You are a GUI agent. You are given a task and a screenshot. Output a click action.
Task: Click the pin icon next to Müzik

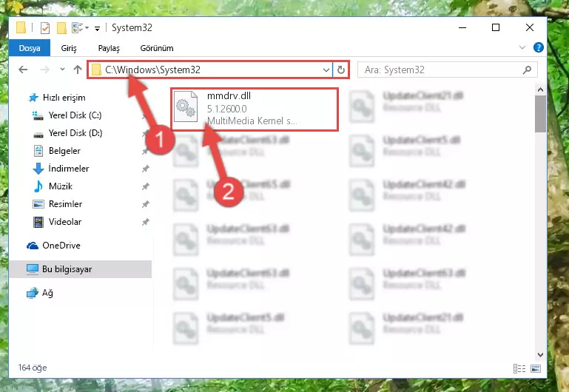tap(146, 186)
